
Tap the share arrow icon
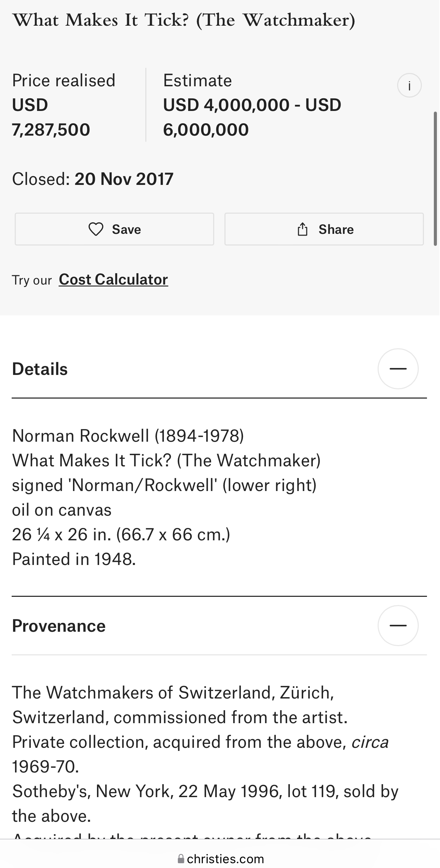click(x=302, y=229)
